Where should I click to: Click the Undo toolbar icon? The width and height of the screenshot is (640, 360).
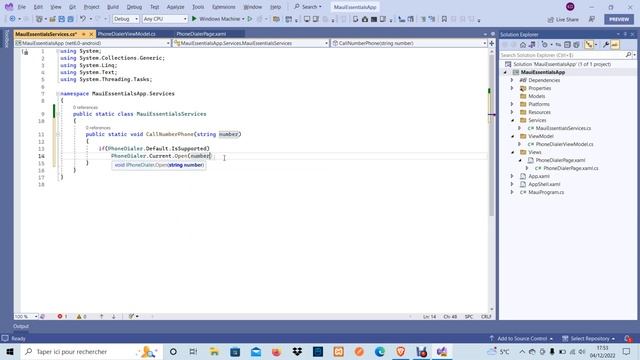click(83, 19)
